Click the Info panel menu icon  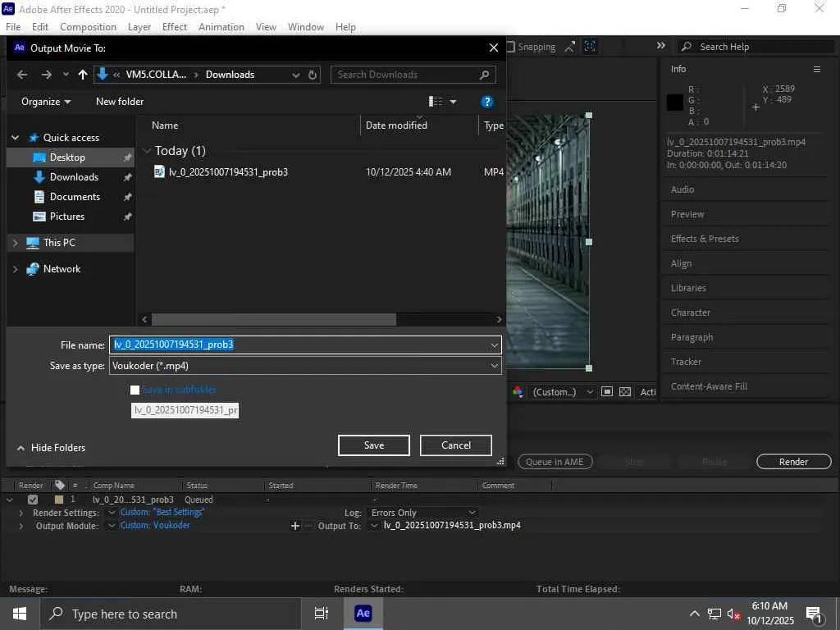pos(816,69)
